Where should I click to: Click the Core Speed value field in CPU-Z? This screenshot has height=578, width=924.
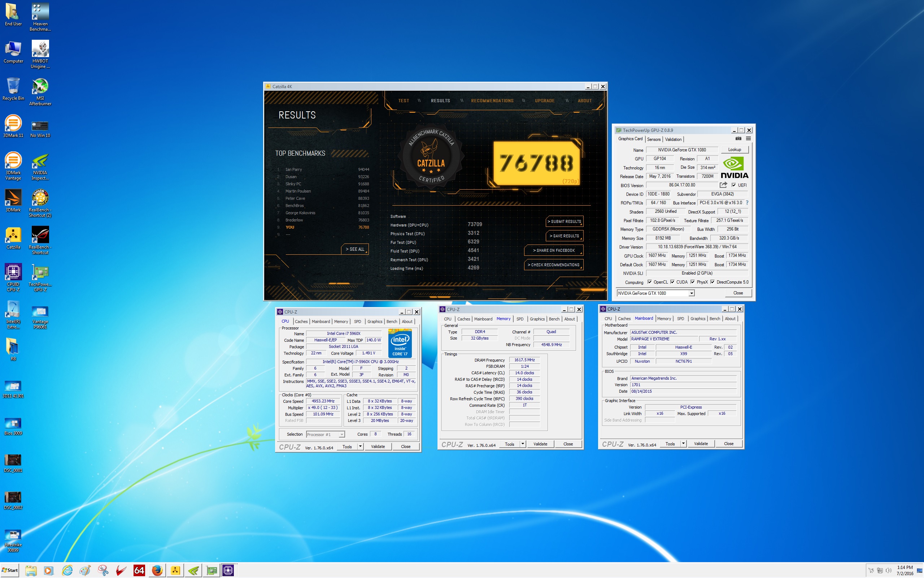click(x=323, y=401)
